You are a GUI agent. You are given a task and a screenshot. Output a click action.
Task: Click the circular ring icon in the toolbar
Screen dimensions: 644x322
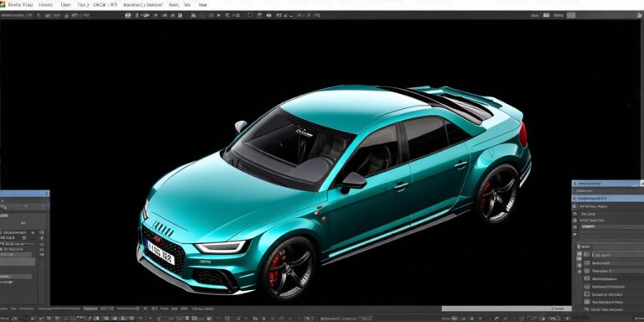click(x=250, y=15)
